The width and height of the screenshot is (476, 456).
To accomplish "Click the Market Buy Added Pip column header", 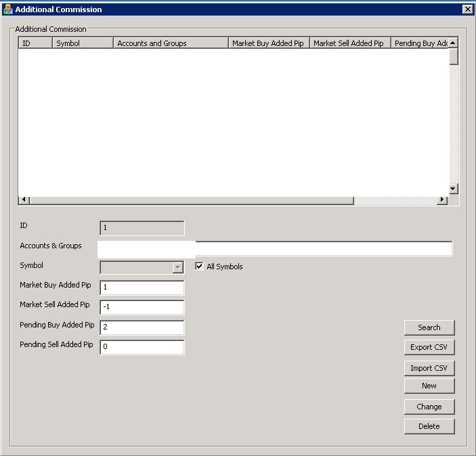I will tap(268, 43).
